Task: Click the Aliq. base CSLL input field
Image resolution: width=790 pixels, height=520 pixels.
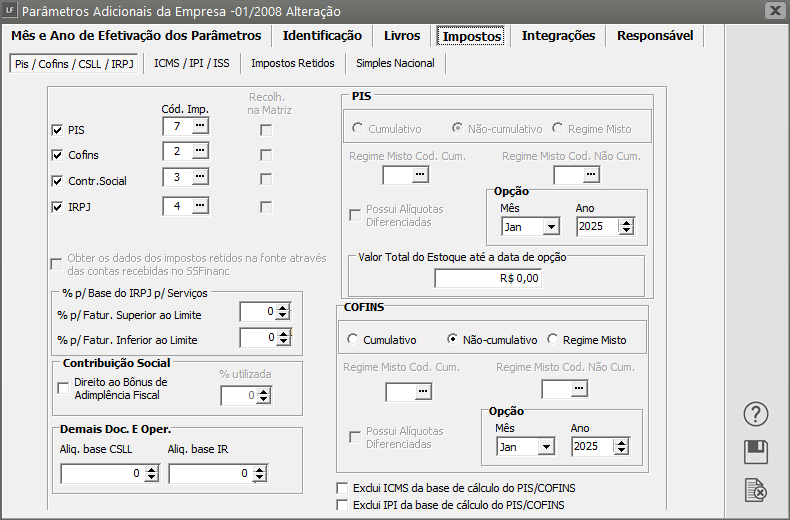Action: point(100,474)
